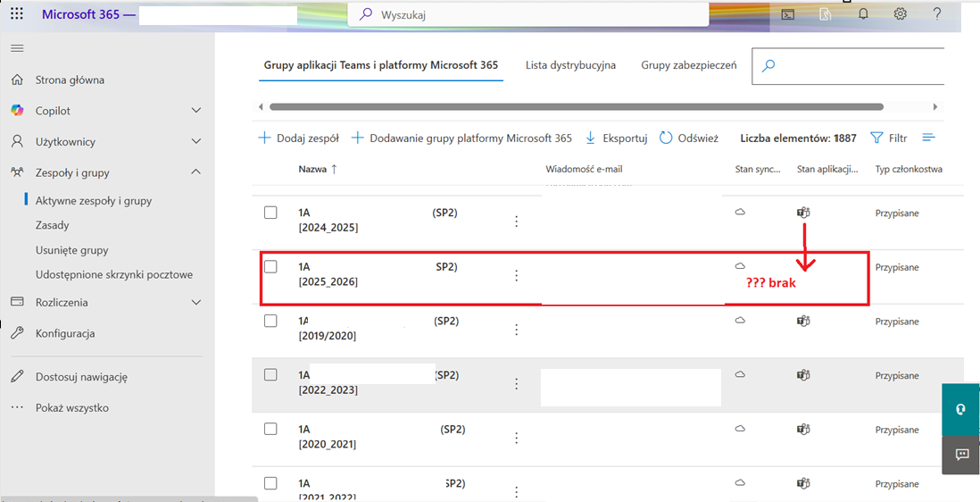The image size is (980, 502).
Task: Click the Użytkownicy person icon
Action: (18, 141)
